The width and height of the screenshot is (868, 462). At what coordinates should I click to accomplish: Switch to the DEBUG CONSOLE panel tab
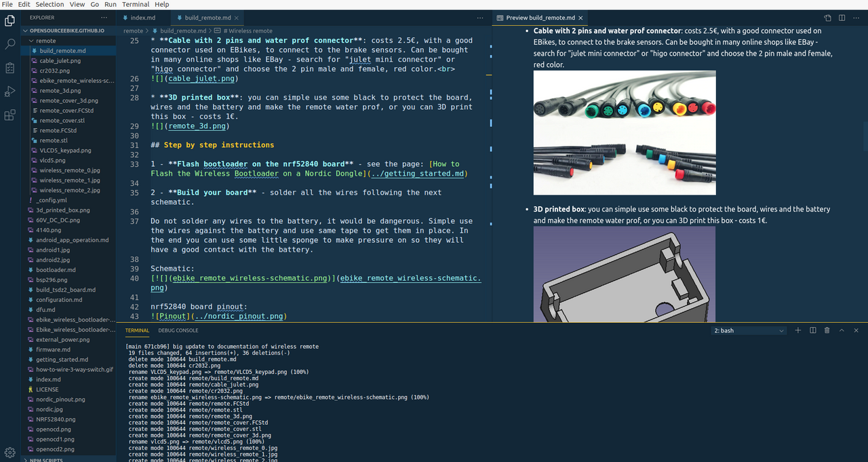click(x=178, y=330)
